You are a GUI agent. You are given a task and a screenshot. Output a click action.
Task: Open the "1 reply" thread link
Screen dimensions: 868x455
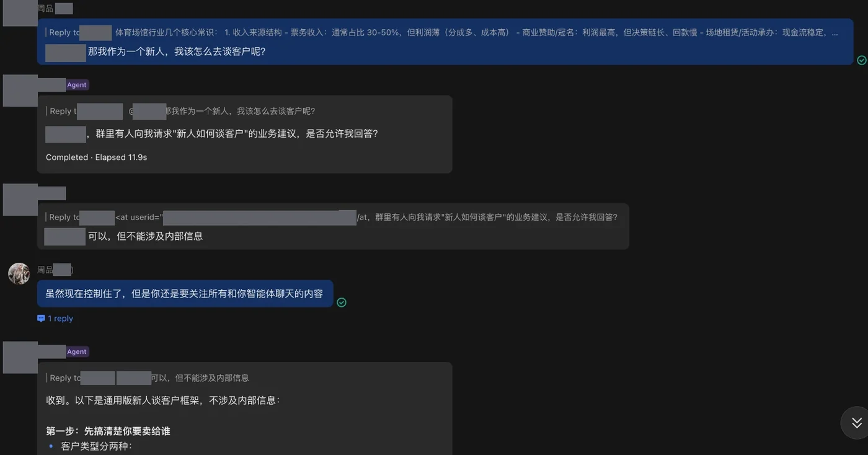60,319
